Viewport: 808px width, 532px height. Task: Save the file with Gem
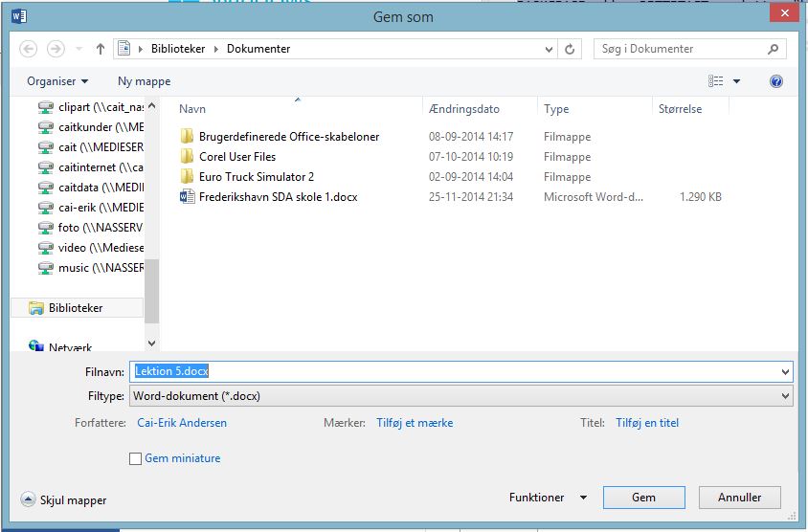tap(644, 498)
